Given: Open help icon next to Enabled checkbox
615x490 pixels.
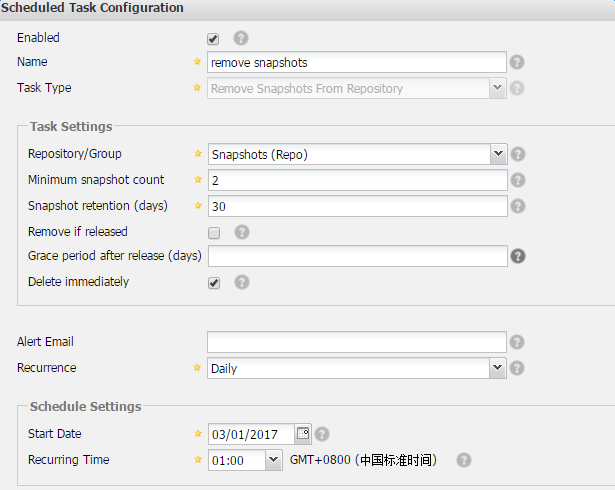Looking at the screenshot, I should click(241, 38).
